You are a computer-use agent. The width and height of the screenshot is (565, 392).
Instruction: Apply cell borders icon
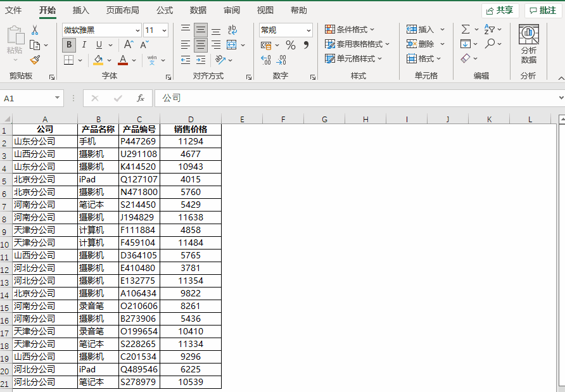[68, 60]
